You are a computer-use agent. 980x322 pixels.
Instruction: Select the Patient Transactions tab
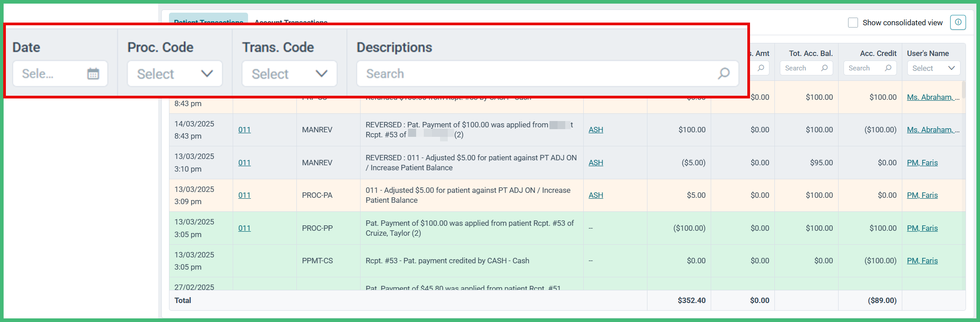(x=209, y=22)
